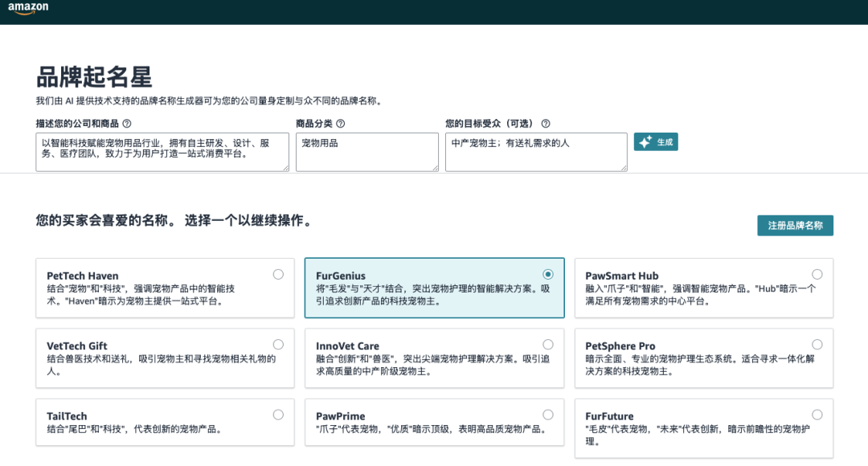The image size is (868, 466).
Task: Focus the 商品分类 input showing 宠物用品
Action: coord(366,152)
